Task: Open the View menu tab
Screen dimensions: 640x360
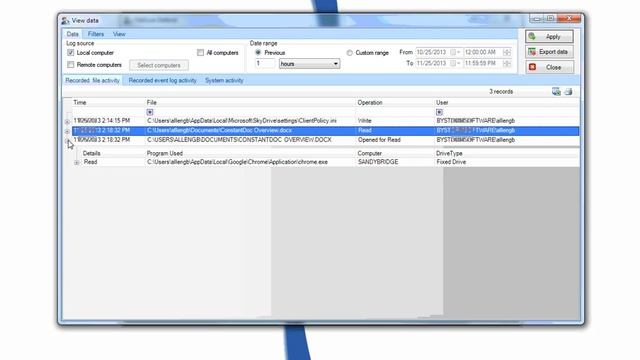Action: (x=119, y=34)
